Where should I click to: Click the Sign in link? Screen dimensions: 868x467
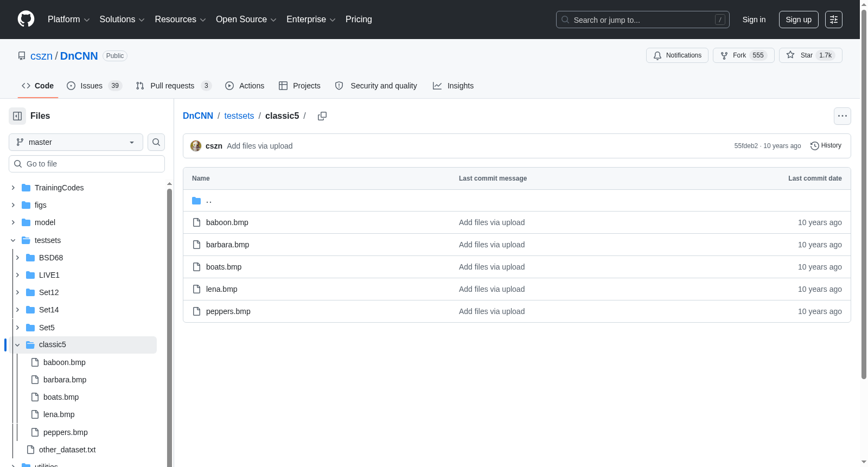pyautogui.click(x=754, y=20)
